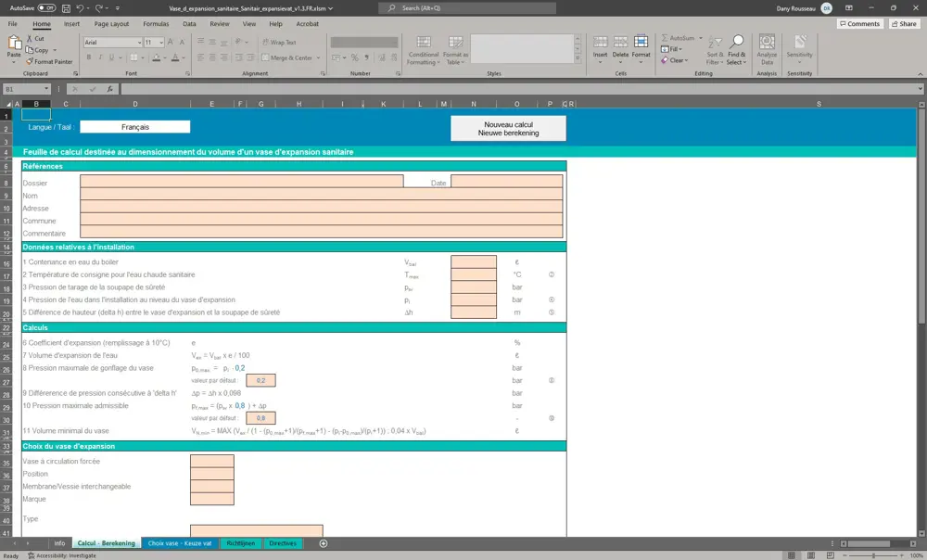Toggle Bold formatting
Image resolution: width=927 pixels, height=560 pixels.
point(89,57)
